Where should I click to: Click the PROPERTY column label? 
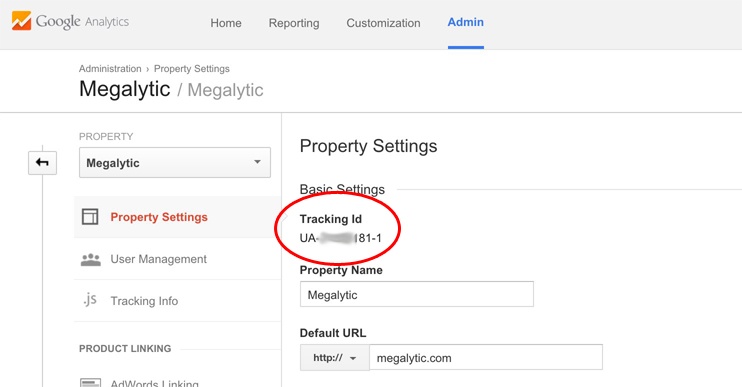(106, 137)
